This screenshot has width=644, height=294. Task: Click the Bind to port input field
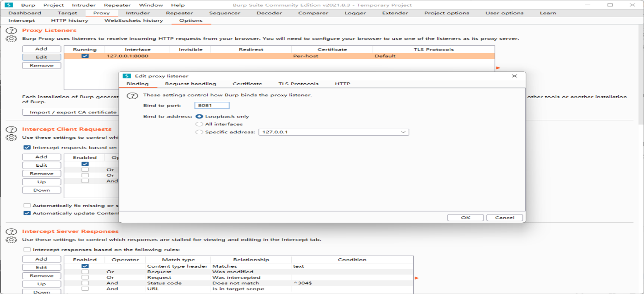click(212, 106)
